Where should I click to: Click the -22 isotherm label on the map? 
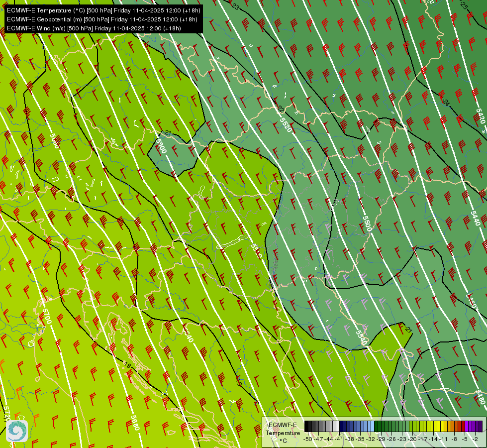coord(280,109)
